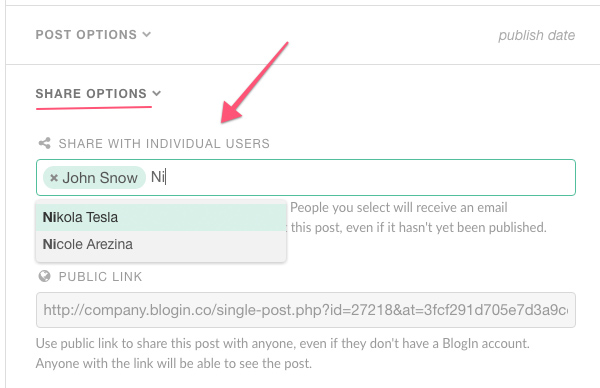Click the globe icon next to Public Link
Viewport: 600px width, 388px height.
pos(44,276)
